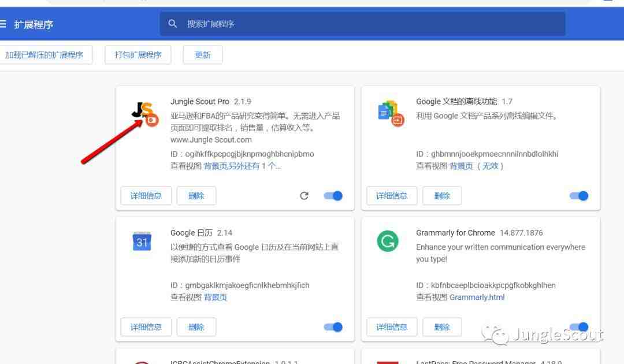Open 详细信息 for Grammarly for Chrome
This screenshot has height=364, width=624.
[x=392, y=327]
